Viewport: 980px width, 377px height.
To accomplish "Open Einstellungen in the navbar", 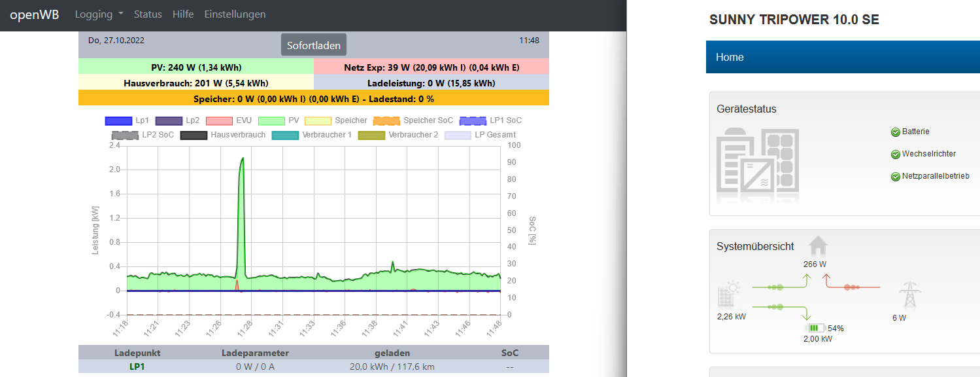I will point(235,14).
